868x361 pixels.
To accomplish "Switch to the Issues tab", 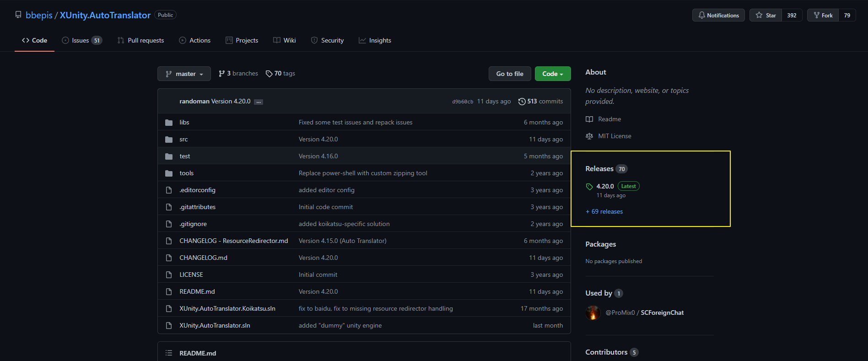I will pyautogui.click(x=81, y=41).
